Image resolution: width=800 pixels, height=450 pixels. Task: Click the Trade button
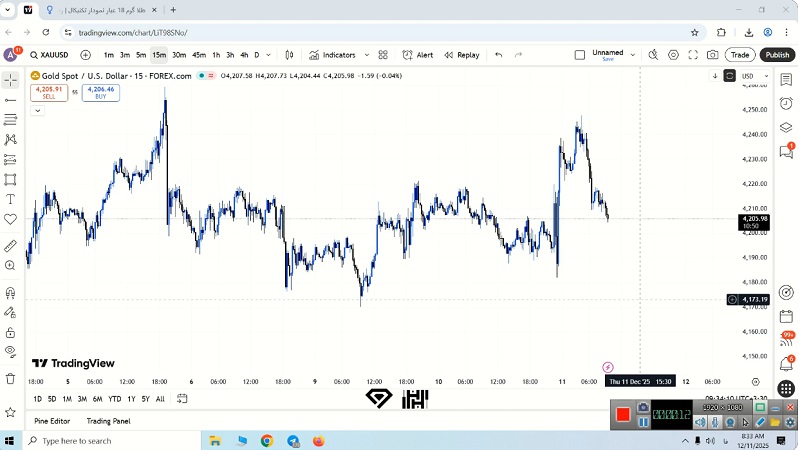740,55
